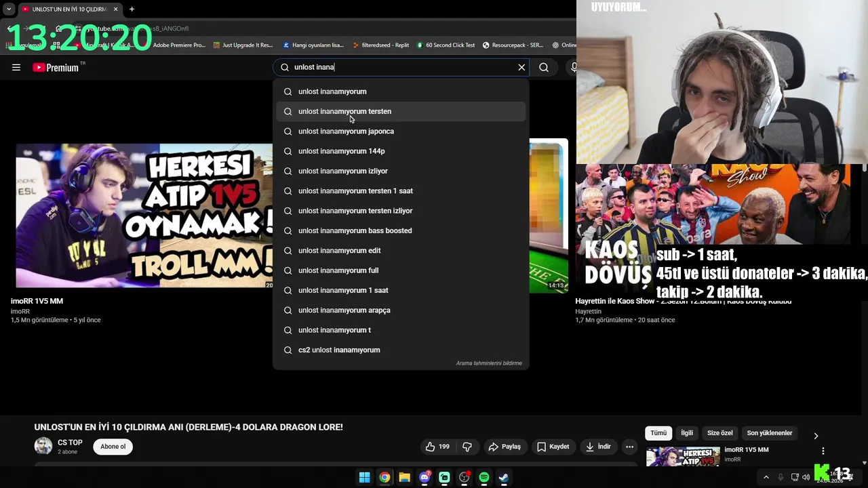Screen dimensions: 868x488
Task: Pick 'unlost inanamıyorum tersten izliyor' suggestion
Action: pyautogui.click(x=401, y=211)
